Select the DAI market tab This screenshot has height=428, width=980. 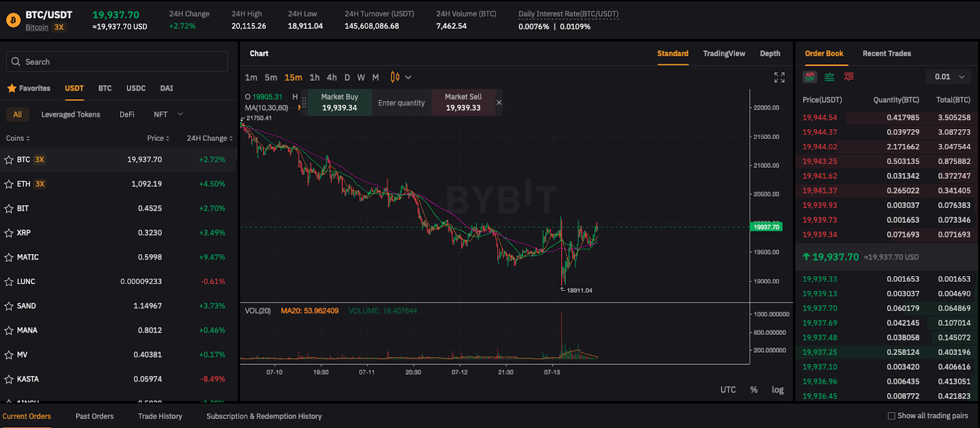[167, 88]
